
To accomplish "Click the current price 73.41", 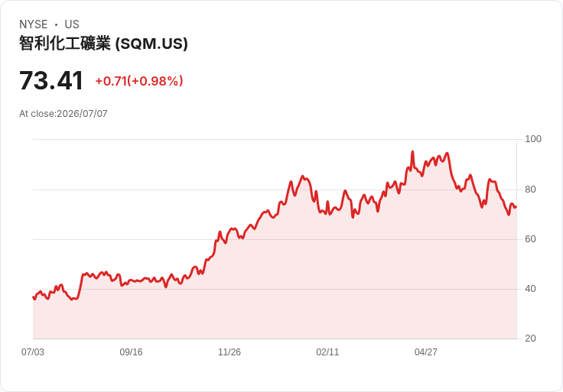I will [51, 81].
